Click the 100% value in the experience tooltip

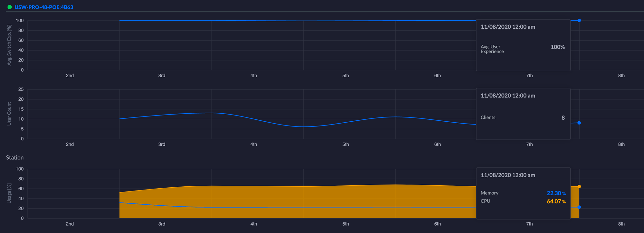[557, 47]
